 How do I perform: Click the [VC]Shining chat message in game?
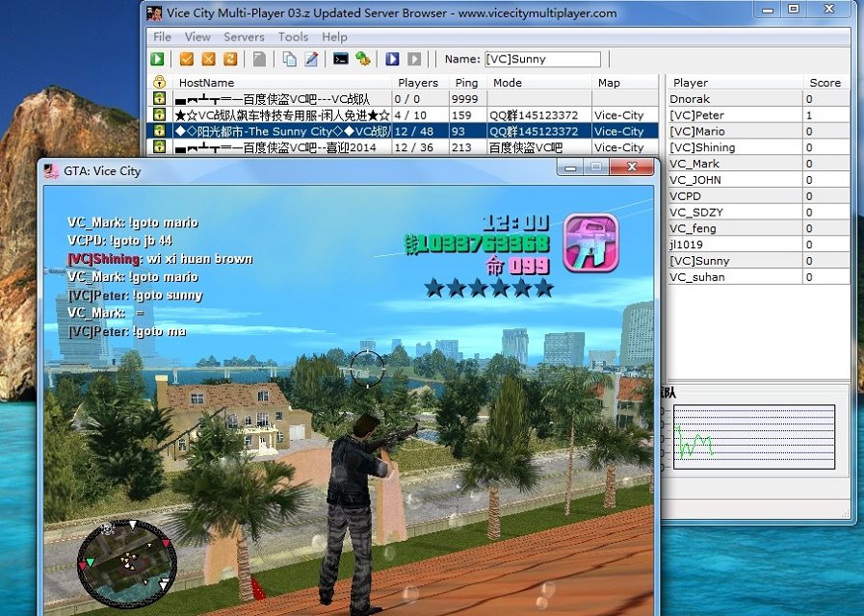click(160, 259)
